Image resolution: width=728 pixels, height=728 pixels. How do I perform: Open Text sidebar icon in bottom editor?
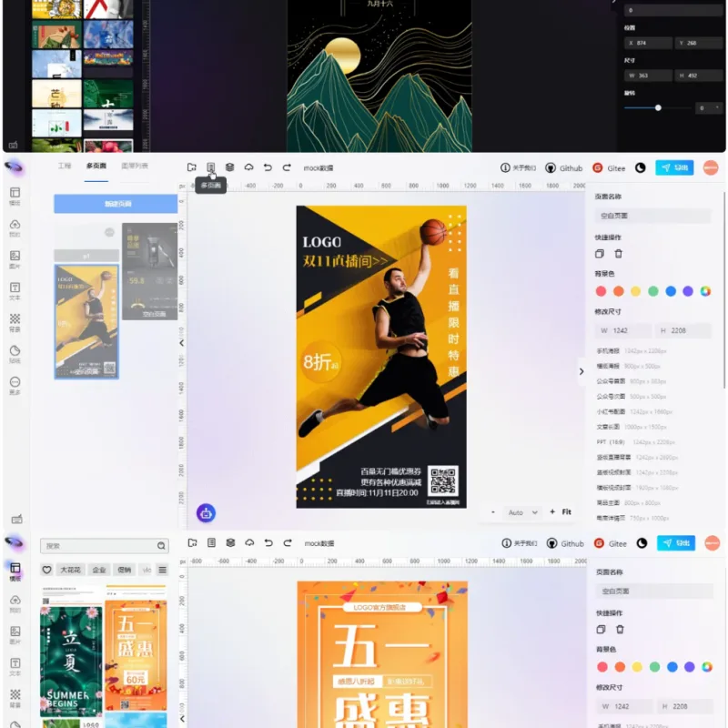pyautogui.click(x=15, y=666)
